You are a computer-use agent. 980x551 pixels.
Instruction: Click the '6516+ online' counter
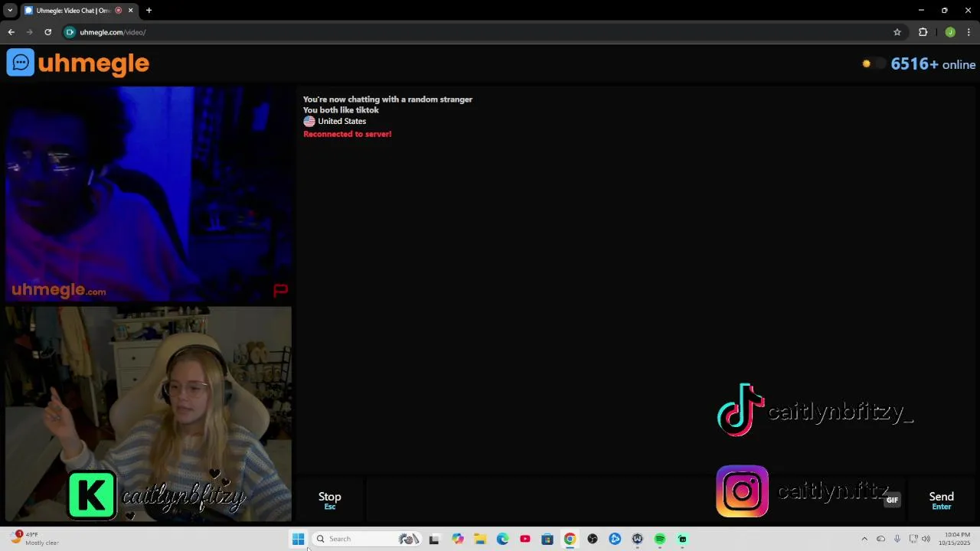point(933,64)
